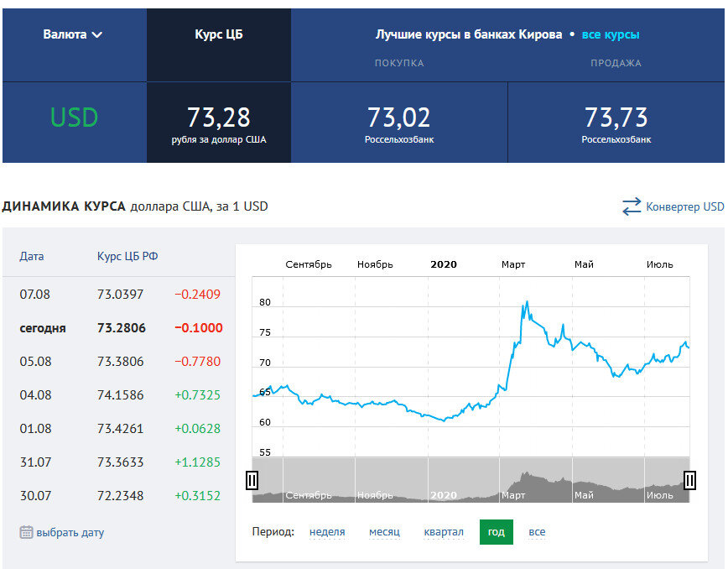Grab the left range slider handle
728x569 pixels.
(x=252, y=480)
